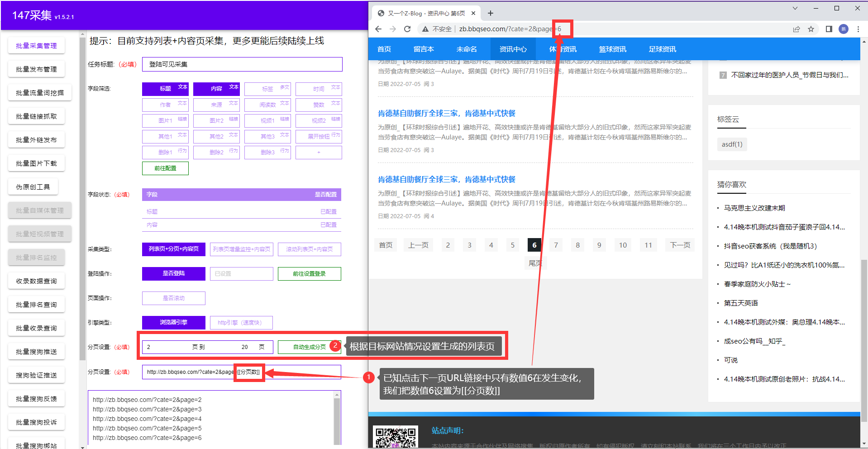The height and width of the screenshot is (449, 868).
Task: Open the share page icon
Action: tap(796, 29)
